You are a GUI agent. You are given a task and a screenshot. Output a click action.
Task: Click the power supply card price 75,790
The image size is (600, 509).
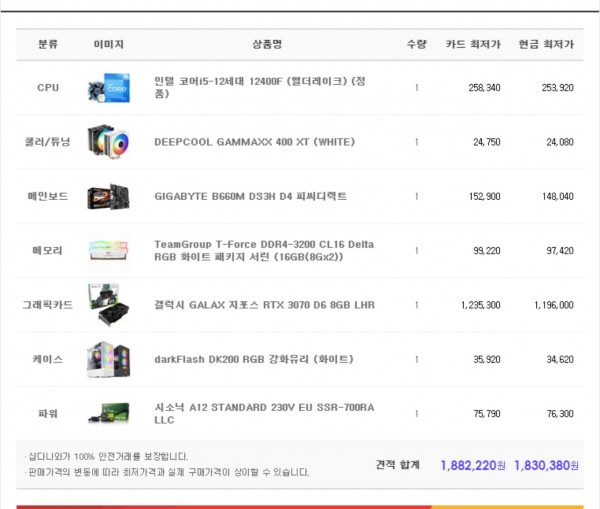pos(487,414)
